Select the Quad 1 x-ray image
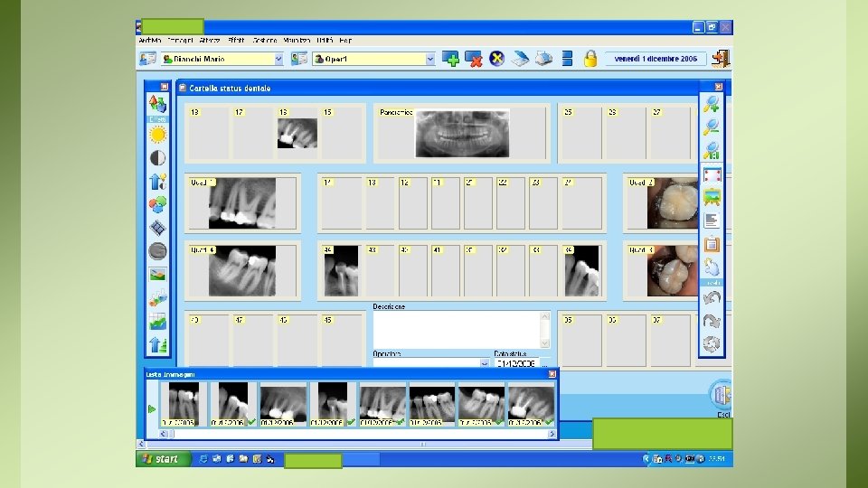 [242, 203]
